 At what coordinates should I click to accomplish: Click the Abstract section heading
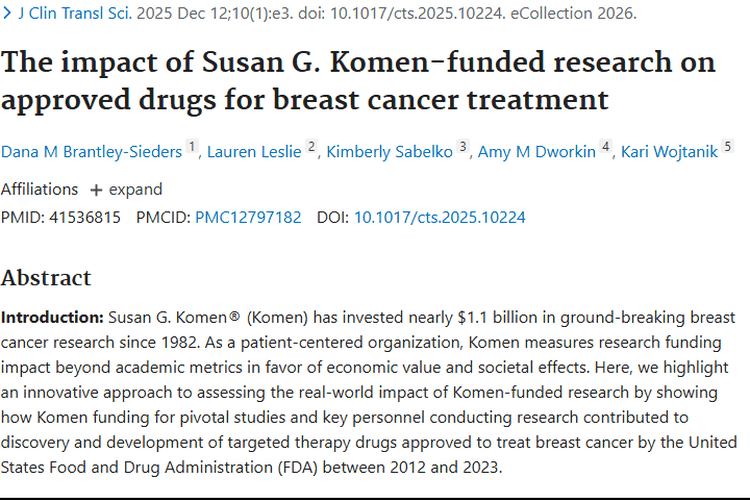click(x=46, y=277)
